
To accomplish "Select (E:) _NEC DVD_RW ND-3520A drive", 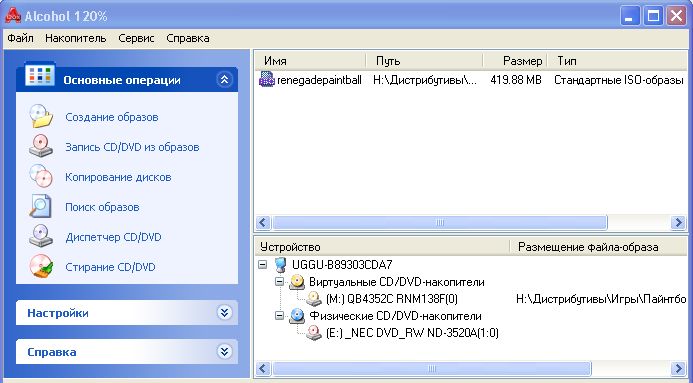I will point(412,333).
